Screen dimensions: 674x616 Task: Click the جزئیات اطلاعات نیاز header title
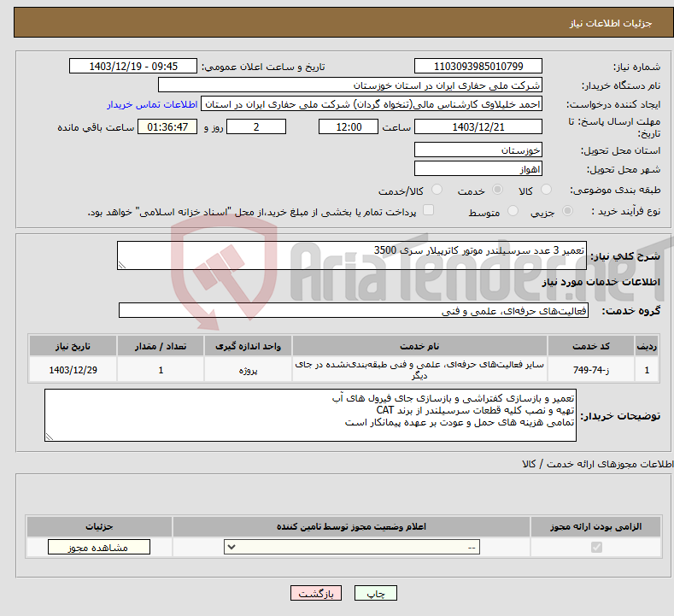611,23
